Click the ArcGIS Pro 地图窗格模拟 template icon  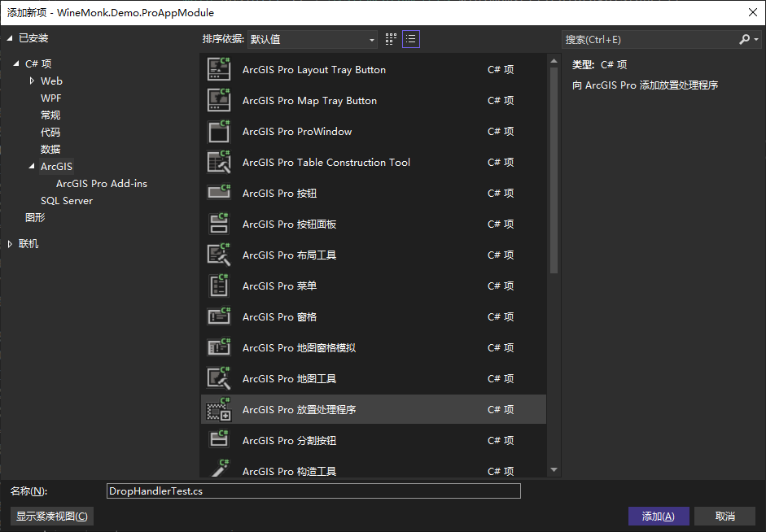coord(219,347)
